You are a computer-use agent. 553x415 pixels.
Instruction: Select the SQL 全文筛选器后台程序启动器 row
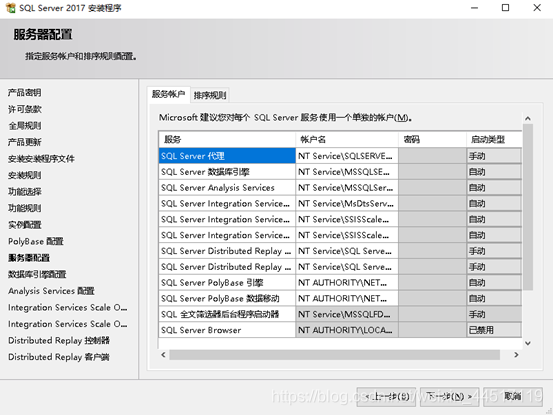pyautogui.click(x=227, y=314)
